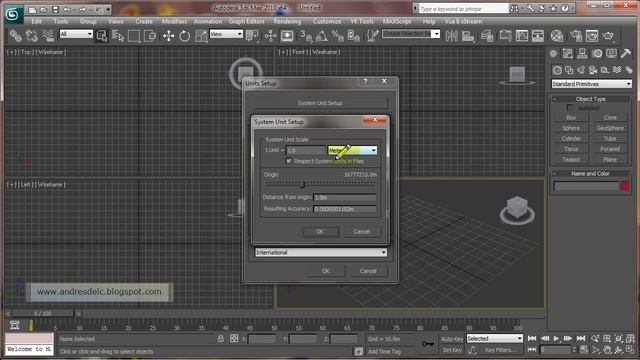Toggle the Percent Snap icon
640x360 pixels.
338,36
